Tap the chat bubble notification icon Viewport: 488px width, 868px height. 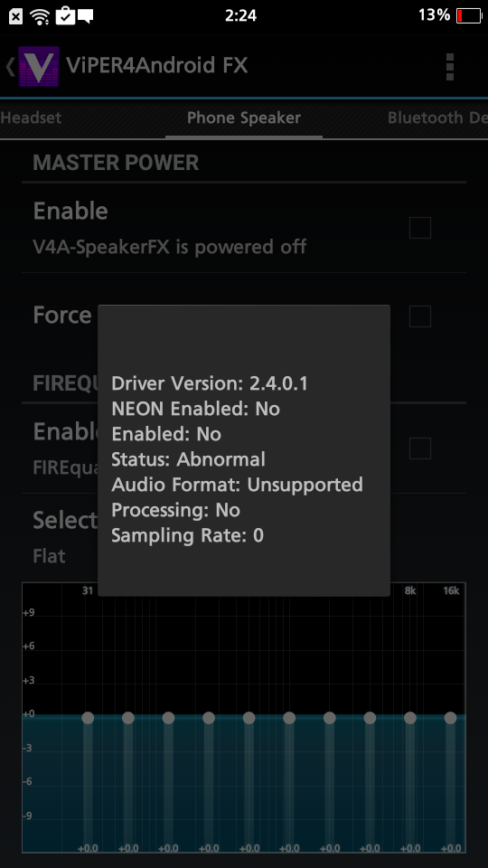[85, 16]
